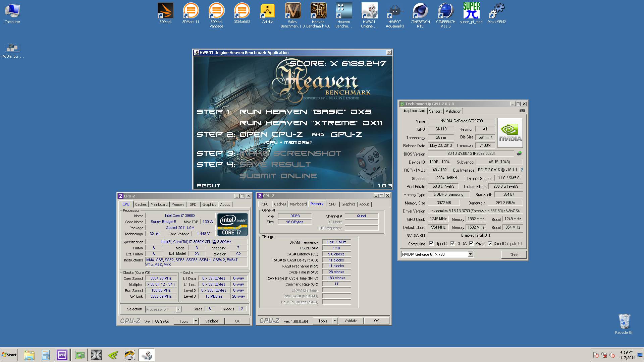Click the Intel Core i7 logo
The height and width of the screenshot is (362, 644).
[x=232, y=225]
